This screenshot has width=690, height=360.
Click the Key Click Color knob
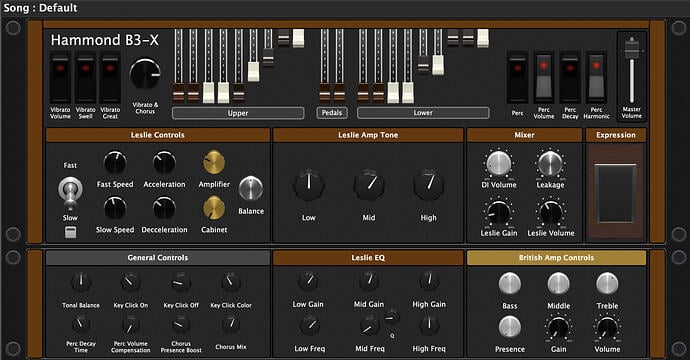pos(231,283)
